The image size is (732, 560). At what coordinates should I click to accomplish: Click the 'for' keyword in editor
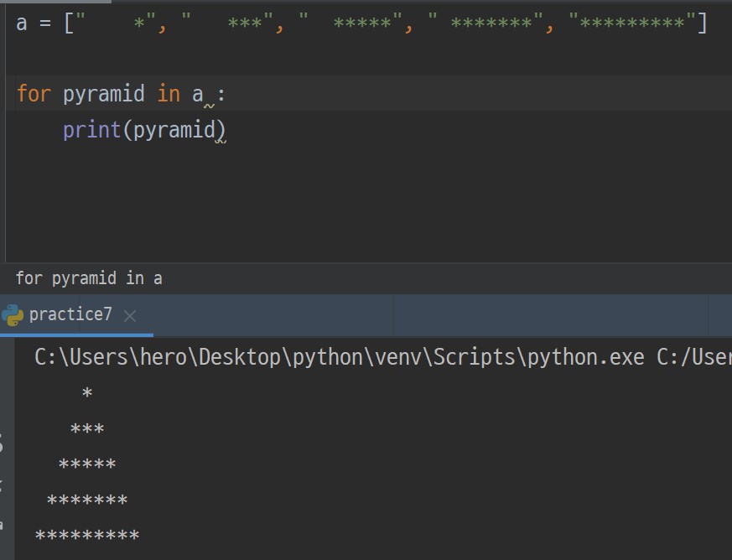pyautogui.click(x=34, y=94)
